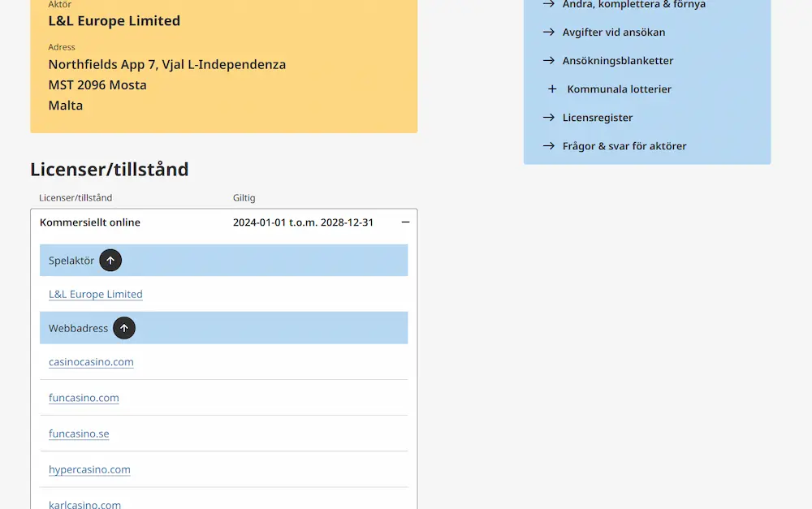Go to Ansökningsblanketter page
This screenshot has height=509, width=812.
click(x=618, y=61)
